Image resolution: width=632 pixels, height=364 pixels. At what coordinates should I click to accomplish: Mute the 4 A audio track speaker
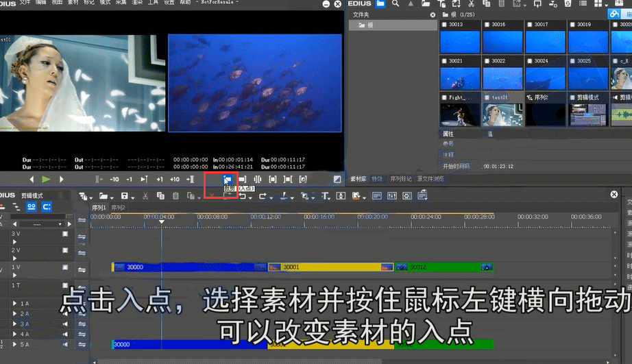(65, 334)
